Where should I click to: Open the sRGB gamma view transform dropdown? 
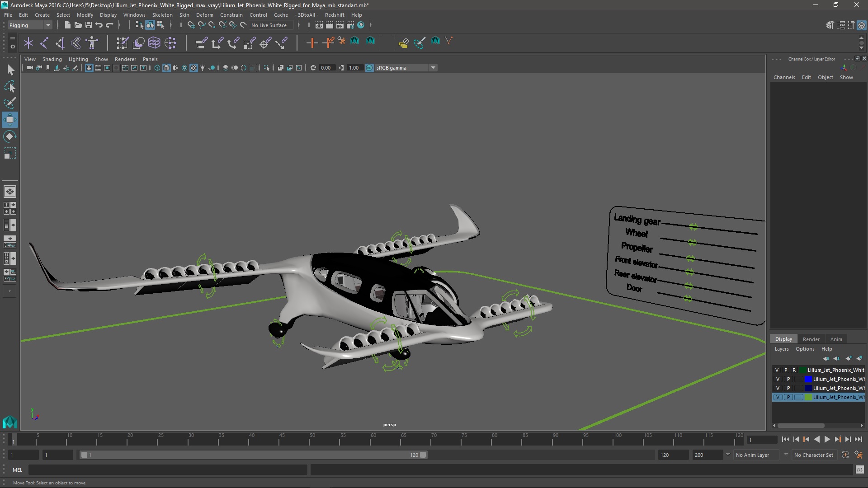[406, 68]
